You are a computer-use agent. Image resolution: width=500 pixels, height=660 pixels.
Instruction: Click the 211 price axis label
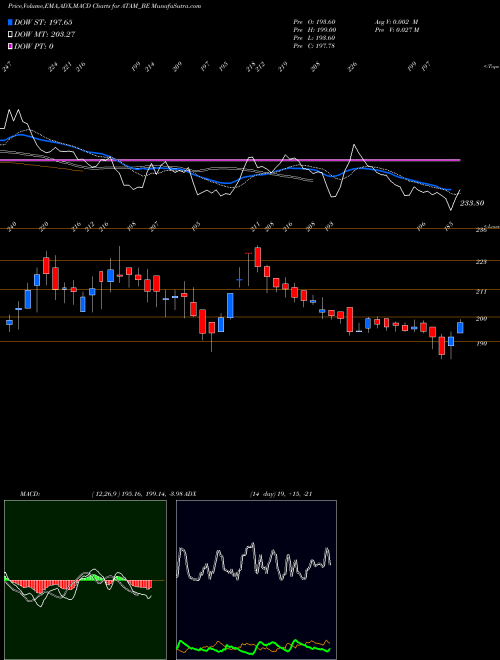tap(481, 291)
